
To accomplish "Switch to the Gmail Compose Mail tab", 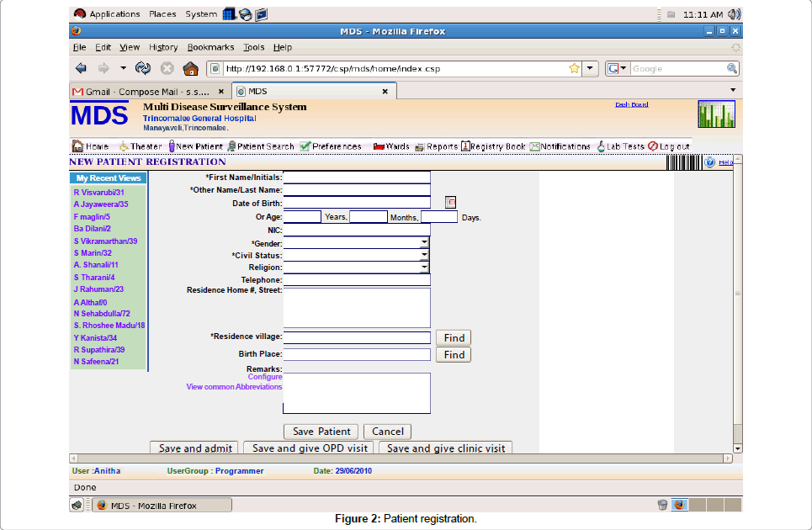I will pos(149,92).
